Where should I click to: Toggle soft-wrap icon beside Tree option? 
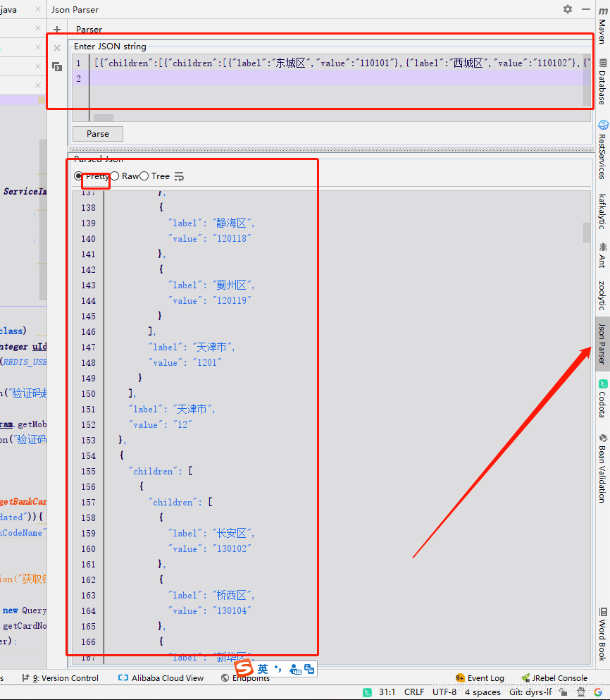(179, 176)
